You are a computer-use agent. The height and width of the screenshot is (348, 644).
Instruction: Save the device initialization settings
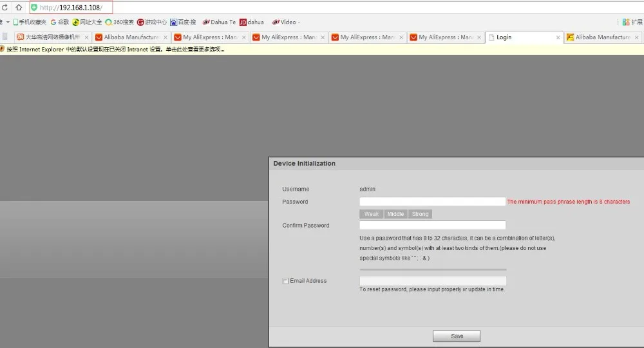(x=457, y=336)
